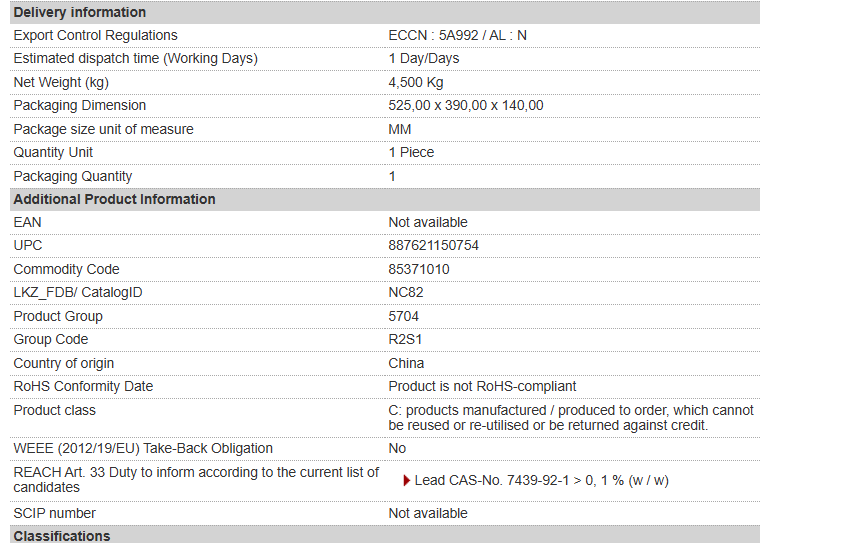Screen dimensions: 852x543
Task: Click the red arrow beside Lead CAS-No.
Action: pos(407,481)
